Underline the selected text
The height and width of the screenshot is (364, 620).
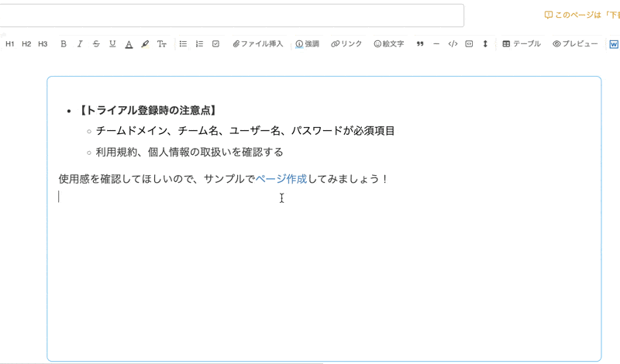pyautogui.click(x=112, y=44)
